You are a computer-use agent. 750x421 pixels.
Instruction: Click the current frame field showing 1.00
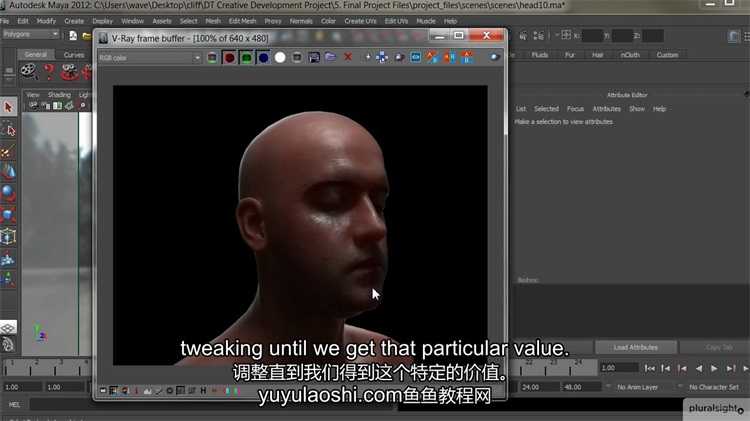(618, 368)
